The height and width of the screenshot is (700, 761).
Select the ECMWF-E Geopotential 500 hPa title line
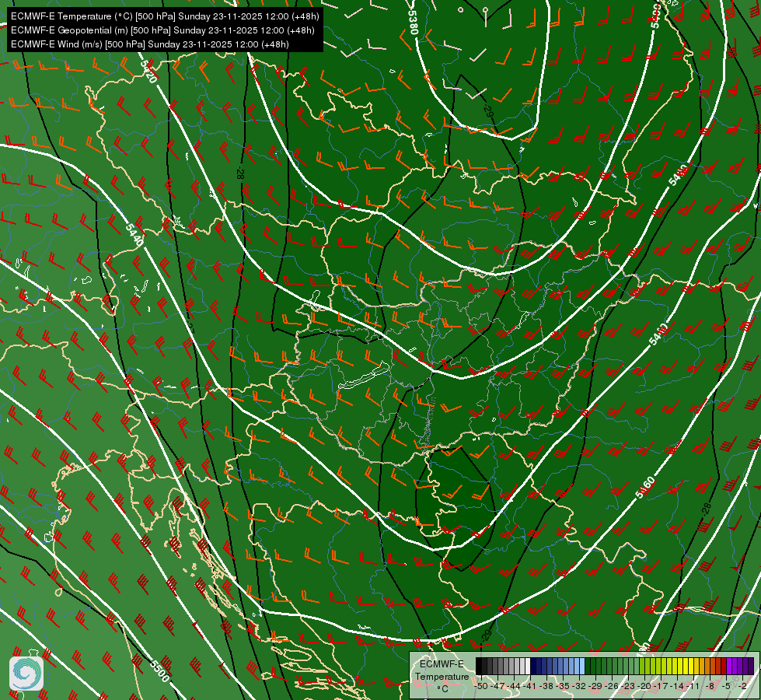[162, 30]
